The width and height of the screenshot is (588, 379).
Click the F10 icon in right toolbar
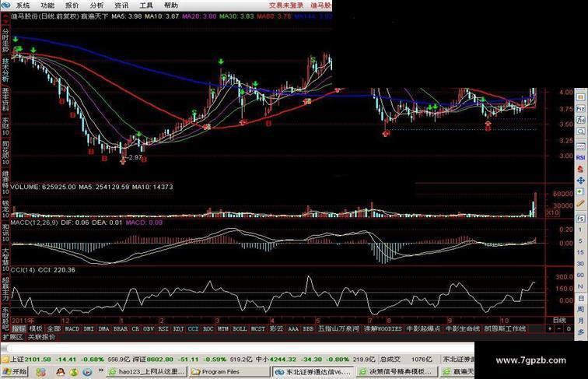pyautogui.click(x=580, y=109)
